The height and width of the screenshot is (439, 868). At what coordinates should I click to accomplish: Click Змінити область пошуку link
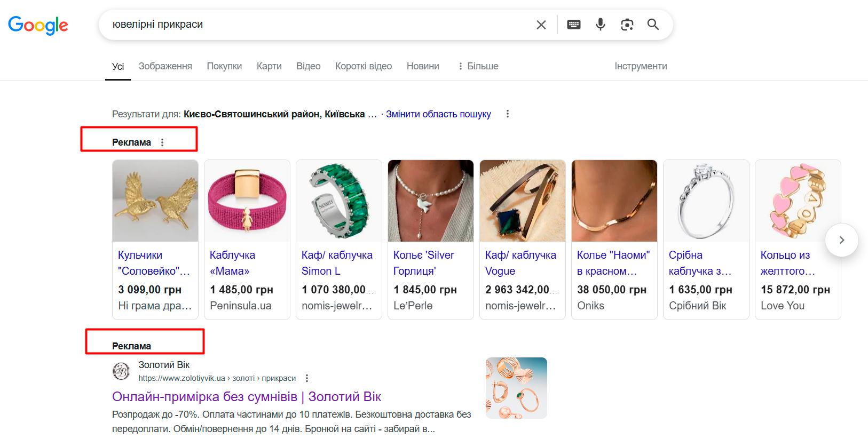pos(438,114)
